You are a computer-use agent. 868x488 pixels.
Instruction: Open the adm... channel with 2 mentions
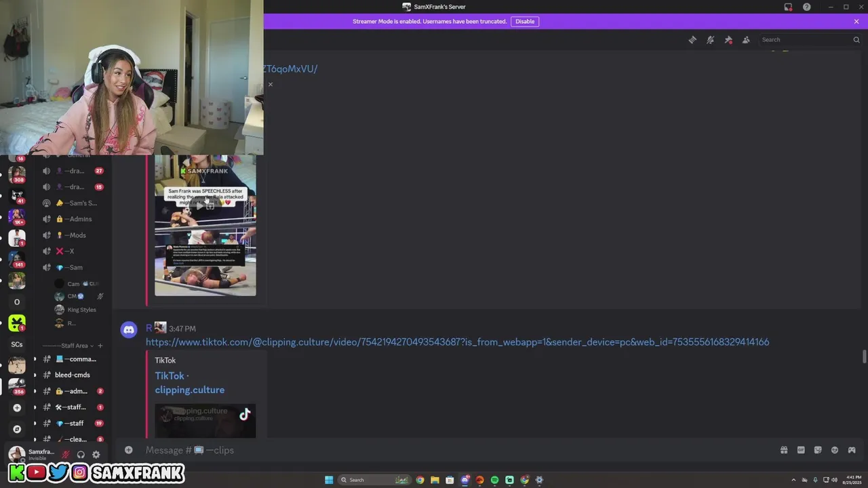[x=72, y=391]
